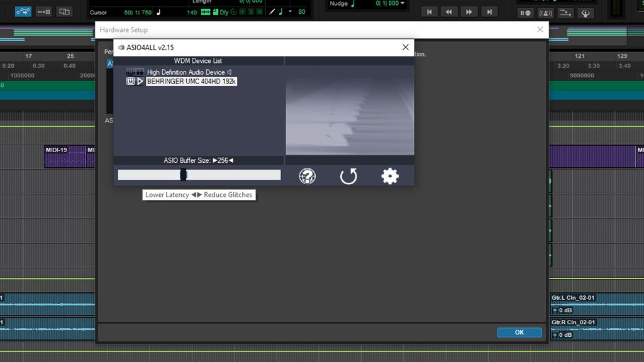Toggle the MIDI merge arrow icon
The width and height of the screenshot is (644, 362).
coord(565,13)
